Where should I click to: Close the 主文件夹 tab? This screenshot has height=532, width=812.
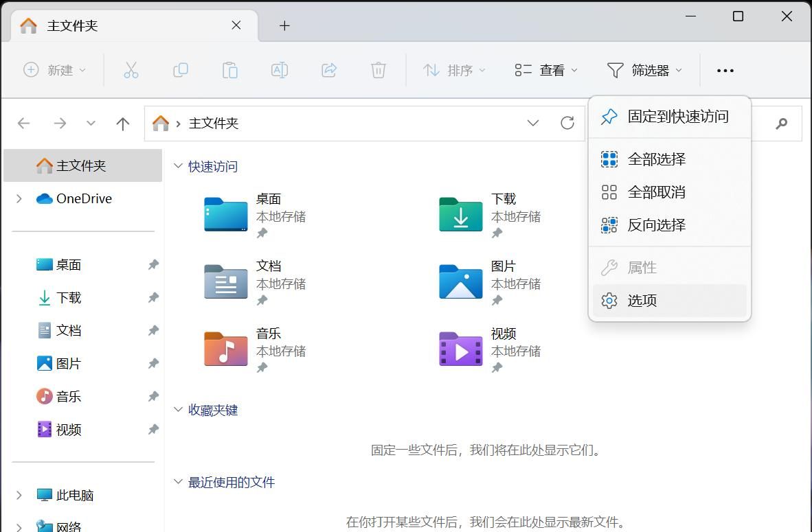pyautogui.click(x=236, y=25)
